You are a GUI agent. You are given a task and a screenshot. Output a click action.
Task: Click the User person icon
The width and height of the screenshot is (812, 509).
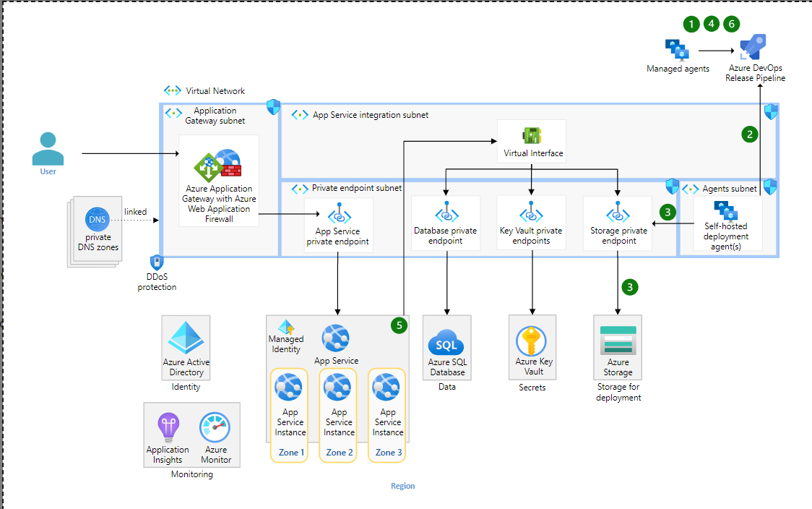[x=48, y=149]
